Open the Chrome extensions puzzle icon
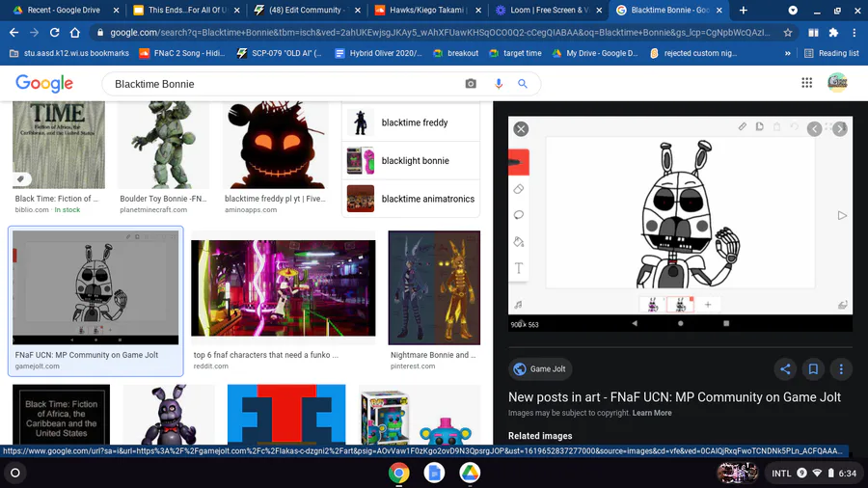The height and width of the screenshot is (488, 868). pyautogui.click(x=833, y=33)
